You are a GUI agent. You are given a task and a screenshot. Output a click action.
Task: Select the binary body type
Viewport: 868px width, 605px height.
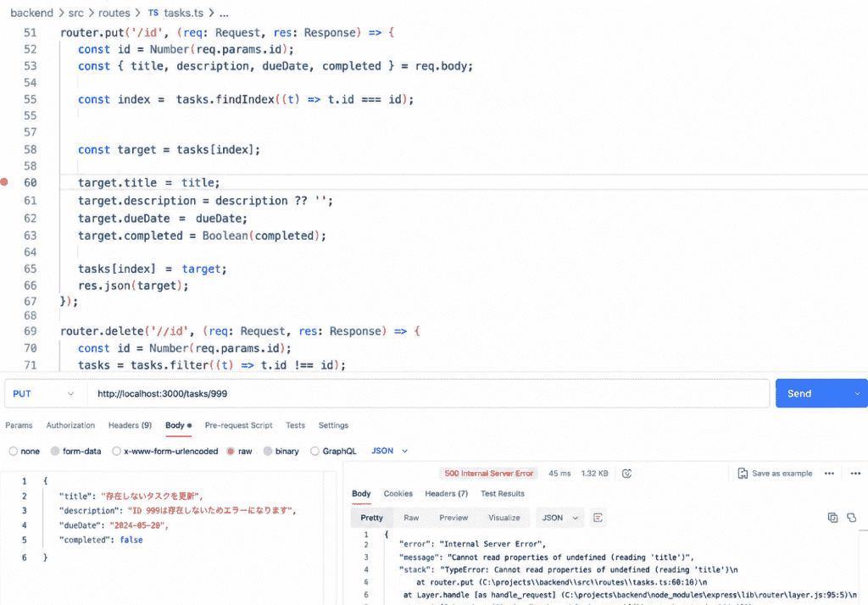click(x=268, y=452)
